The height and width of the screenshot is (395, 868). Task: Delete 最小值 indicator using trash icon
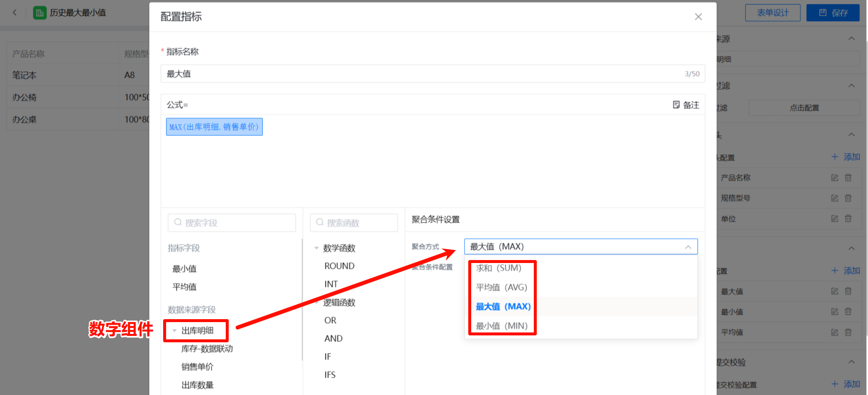pyautogui.click(x=848, y=311)
